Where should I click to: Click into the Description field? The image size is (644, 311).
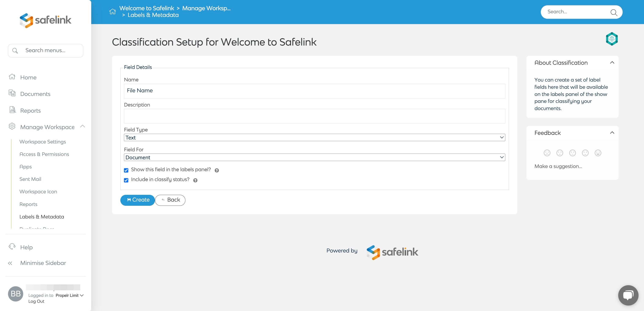click(x=314, y=116)
